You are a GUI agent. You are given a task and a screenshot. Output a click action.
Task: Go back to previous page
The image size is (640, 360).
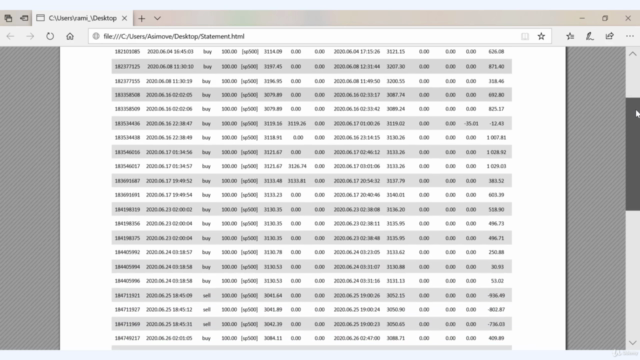(x=10, y=36)
